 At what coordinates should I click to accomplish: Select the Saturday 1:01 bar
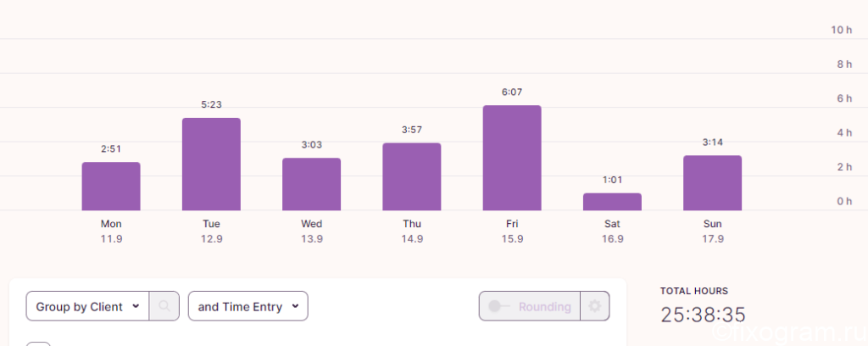click(612, 202)
